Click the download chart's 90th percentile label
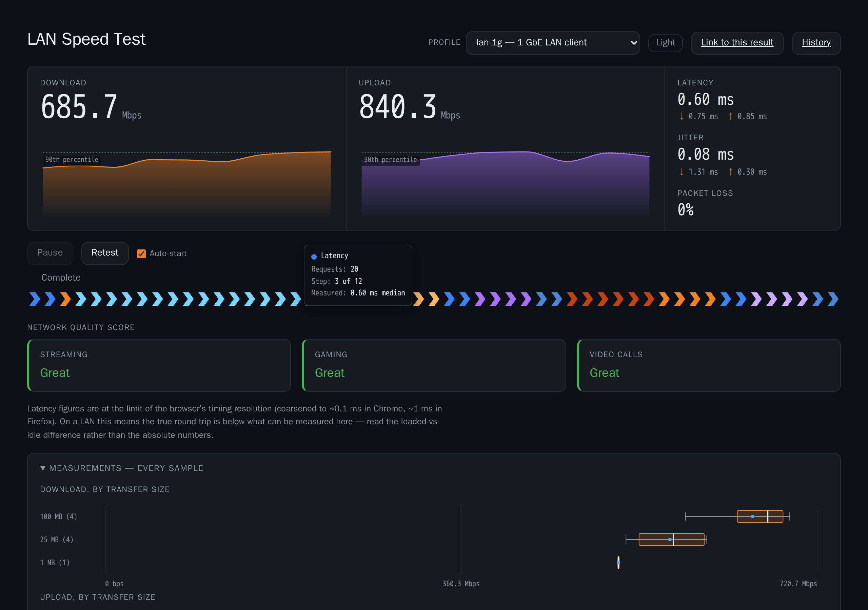 tap(72, 160)
